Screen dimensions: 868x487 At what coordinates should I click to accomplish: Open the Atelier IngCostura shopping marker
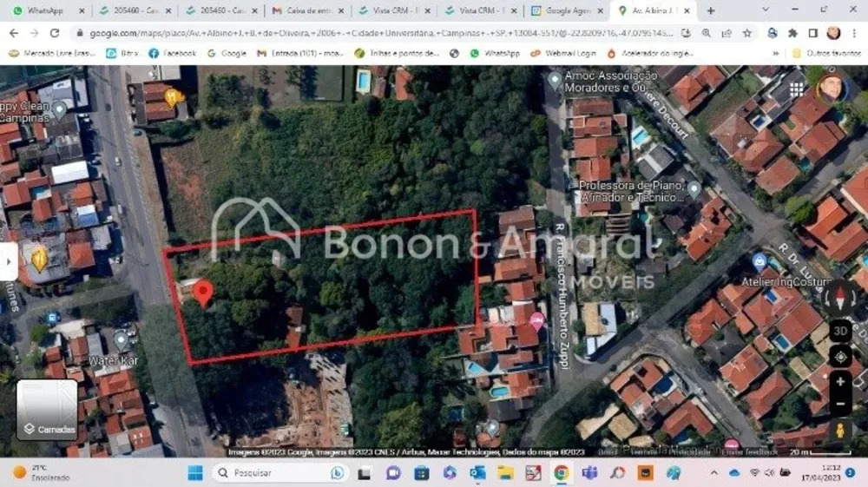coord(759,262)
